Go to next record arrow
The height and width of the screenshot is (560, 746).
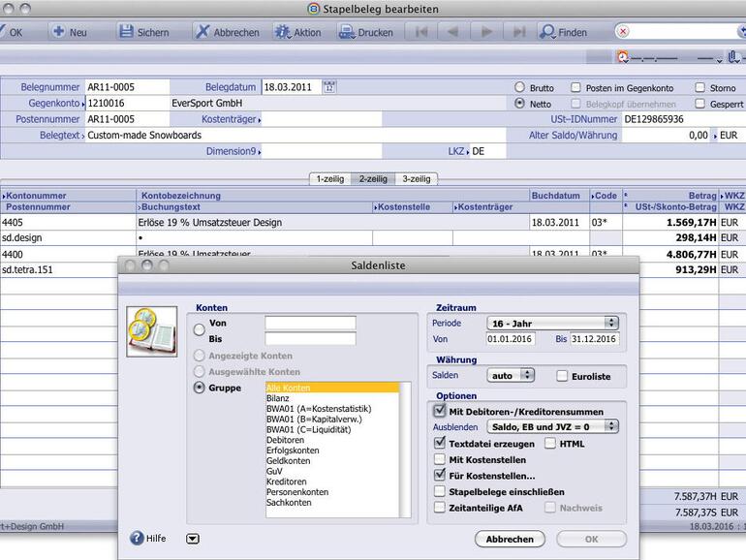click(486, 32)
